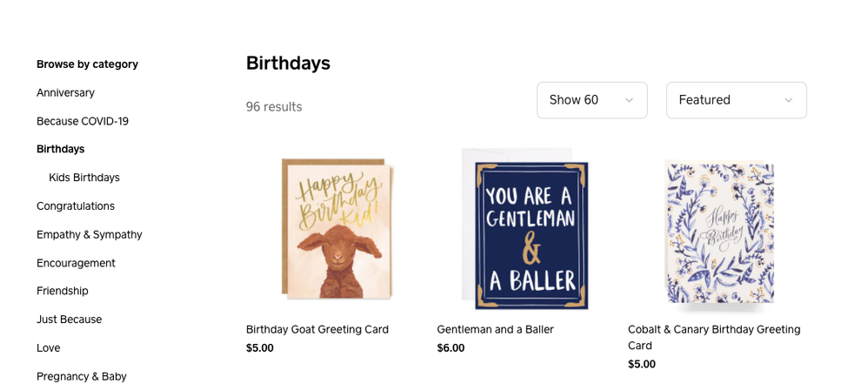Click the chevron arrow in the Featured dropdown

click(x=789, y=100)
